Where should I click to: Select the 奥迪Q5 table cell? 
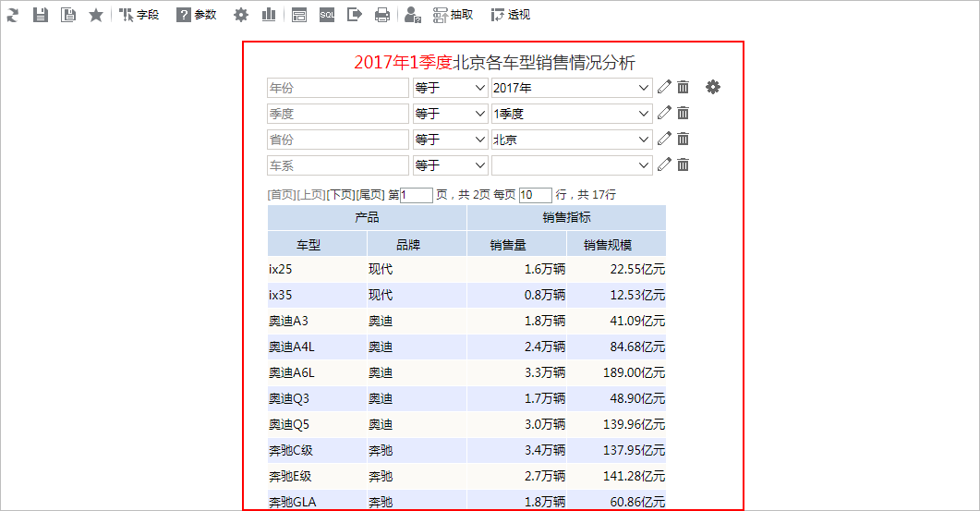(317, 425)
